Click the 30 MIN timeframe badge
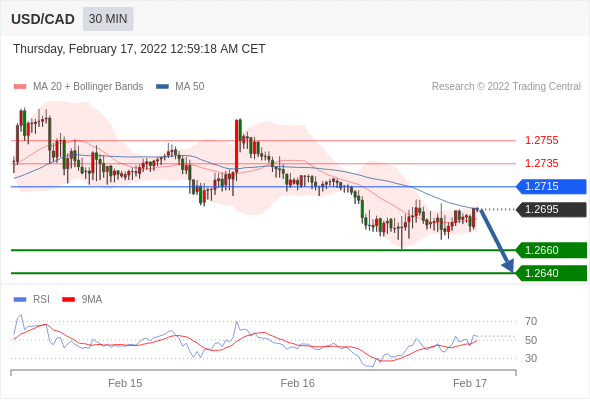 point(108,19)
